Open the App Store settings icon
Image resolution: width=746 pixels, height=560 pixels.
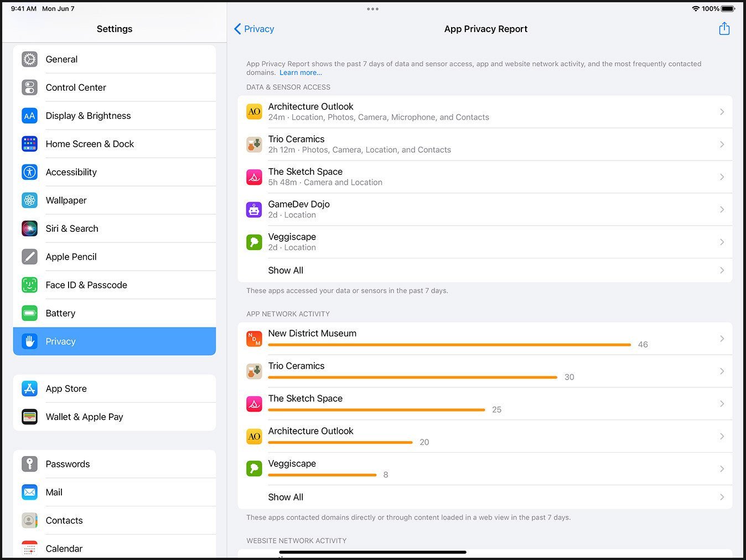point(29,388)
